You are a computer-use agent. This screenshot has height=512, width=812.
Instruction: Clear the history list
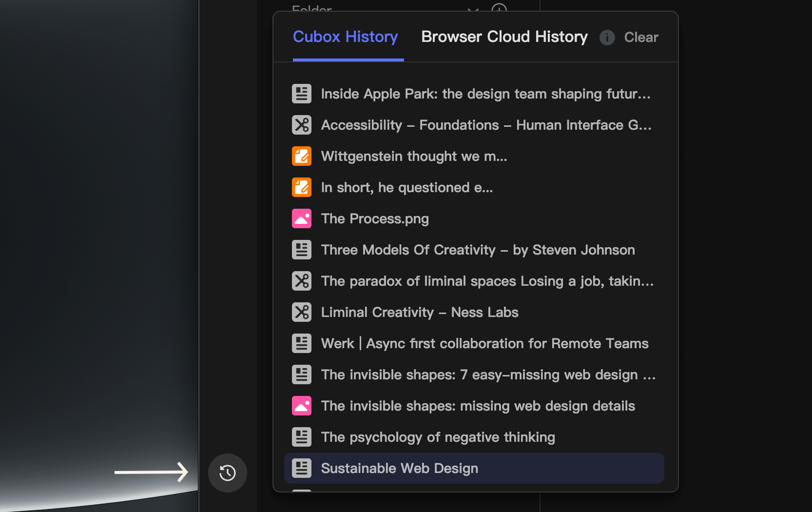641,38
